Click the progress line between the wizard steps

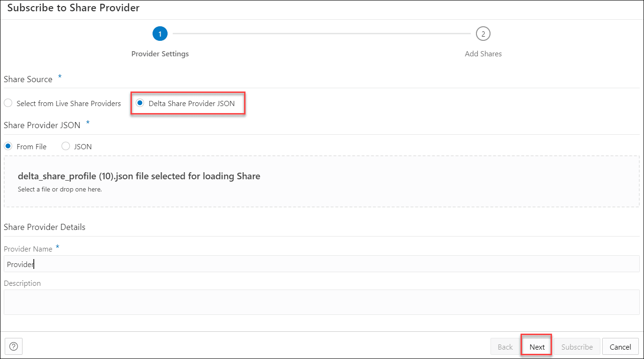(322, 33)
